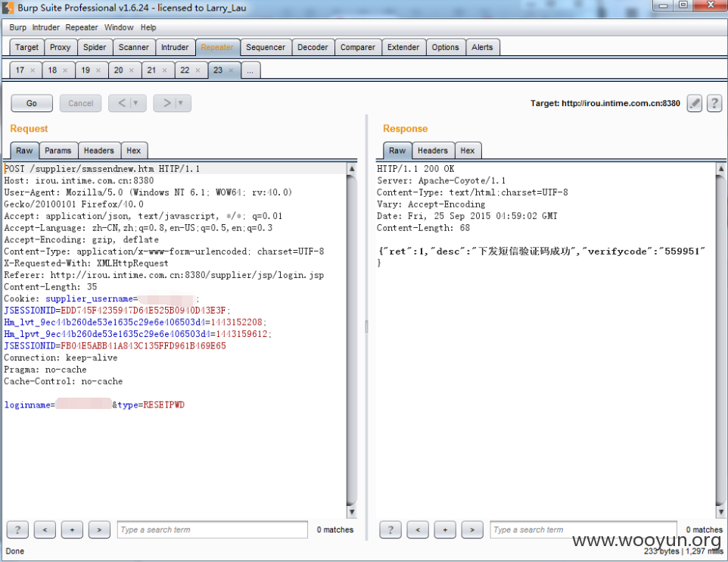Show the request Hex view
The width and height of the screenshot is (728, 562).
tap(134, 151)
